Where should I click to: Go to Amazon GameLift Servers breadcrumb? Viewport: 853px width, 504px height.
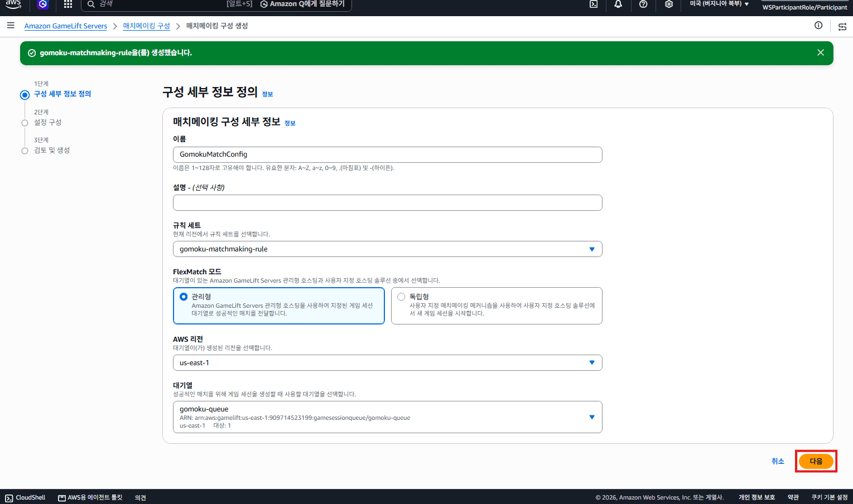click(x=66, y=26)
